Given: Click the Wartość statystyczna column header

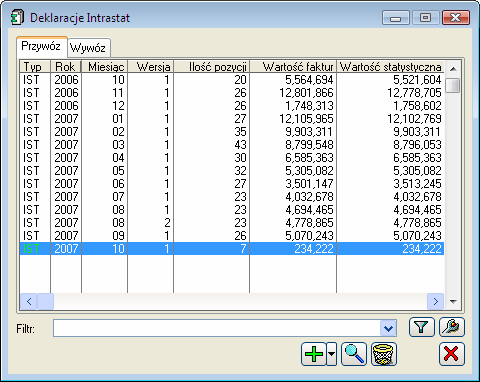Looking at the screenshot, I should (390, 67).
